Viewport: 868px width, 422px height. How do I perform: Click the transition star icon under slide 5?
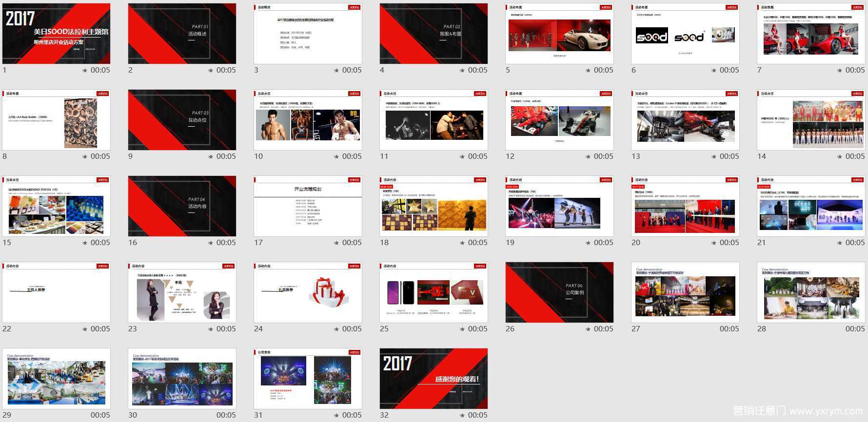[x=588, y=70]
